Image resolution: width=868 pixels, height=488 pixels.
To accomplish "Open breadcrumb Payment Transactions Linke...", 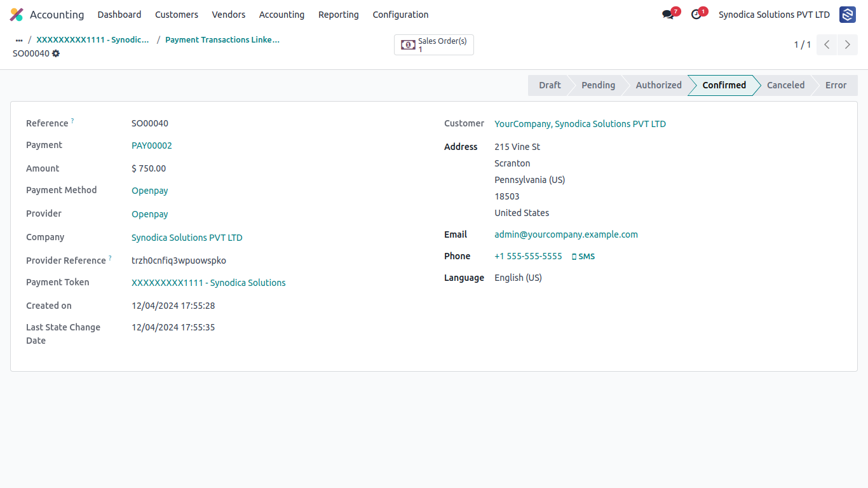I will click(x=222, y=40).
